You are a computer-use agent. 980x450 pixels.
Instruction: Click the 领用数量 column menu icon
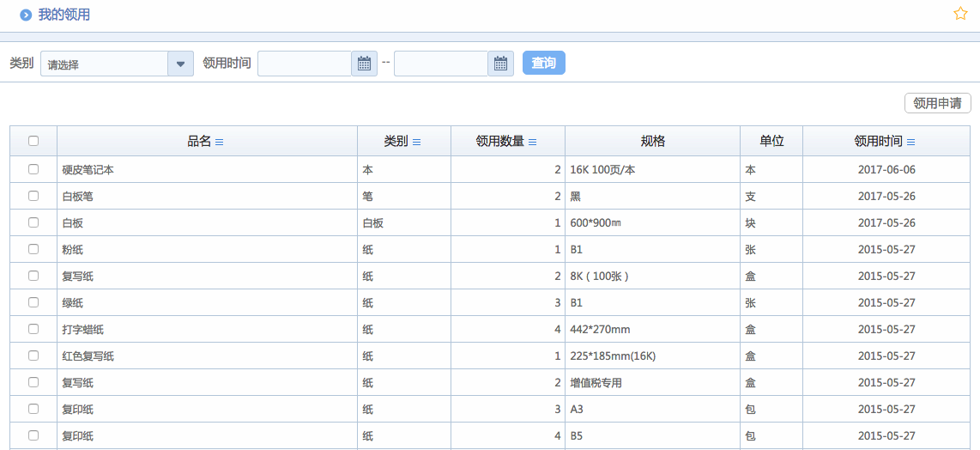point(532,142)
